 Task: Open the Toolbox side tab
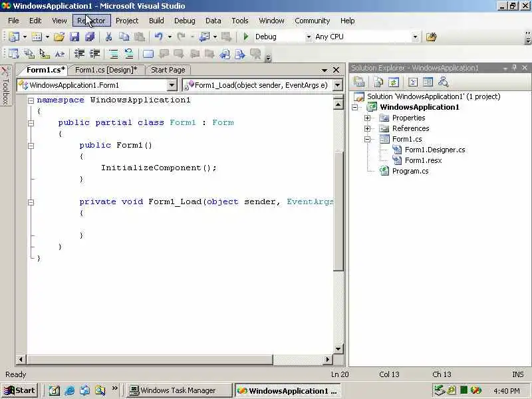(x=5, y=86)
